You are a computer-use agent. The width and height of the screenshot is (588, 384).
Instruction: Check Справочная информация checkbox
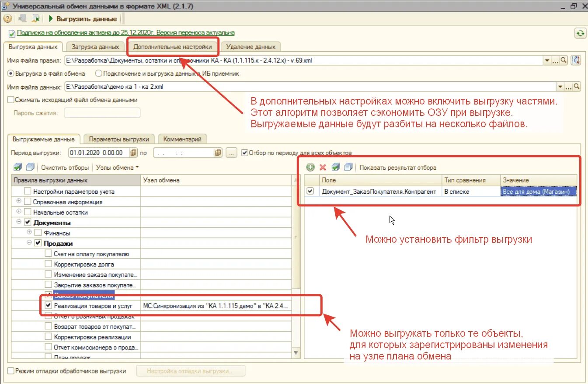[x=28, y=202]
